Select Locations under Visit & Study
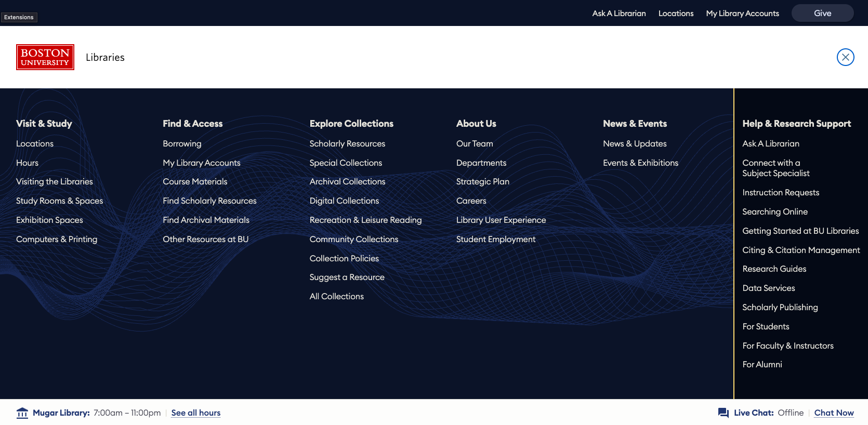Screen dimensions: 868x425 [35, 143]
